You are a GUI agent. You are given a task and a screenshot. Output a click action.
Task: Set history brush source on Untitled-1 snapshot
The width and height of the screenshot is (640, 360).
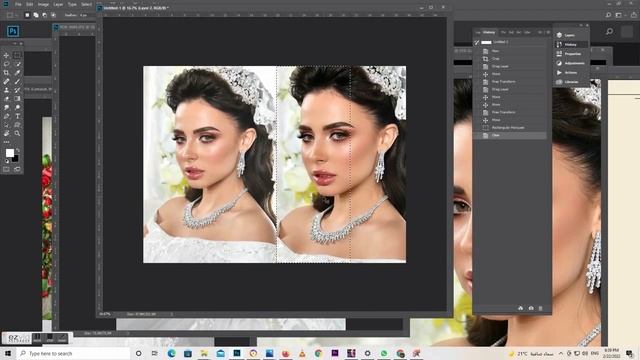(x=477, y=42)
